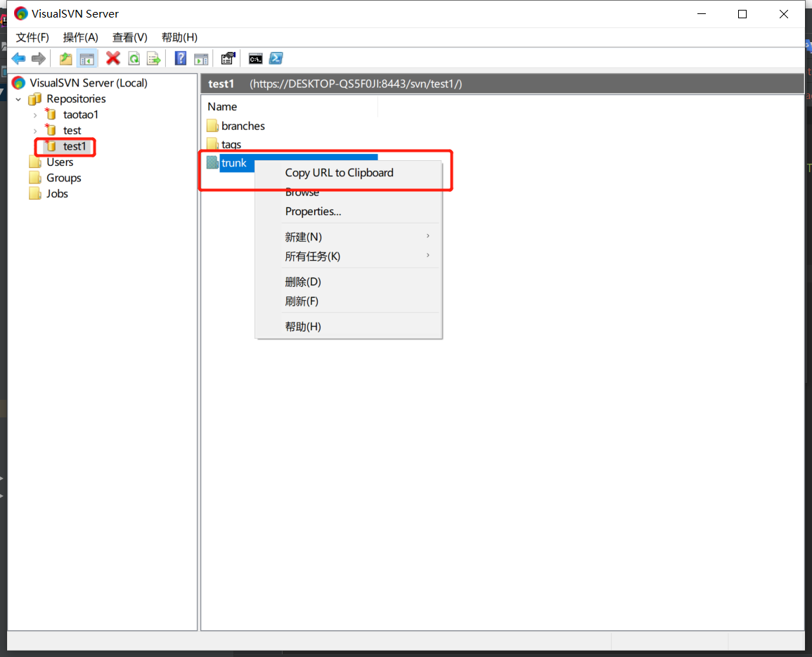Viewport: 812px width, 657px height.
Task: Click the green Refresh toolbar icon
Action: (x=134, y=58)
